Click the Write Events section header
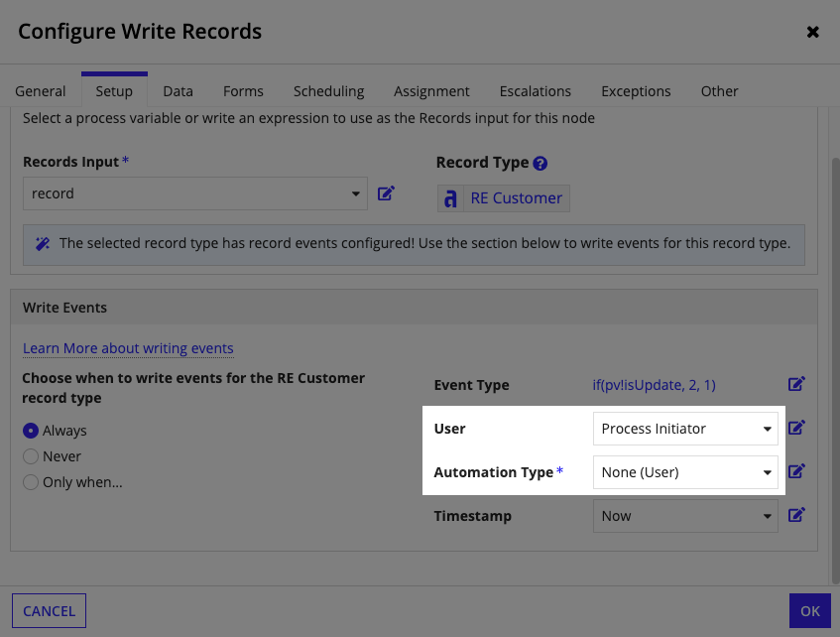 pos(414,308)
